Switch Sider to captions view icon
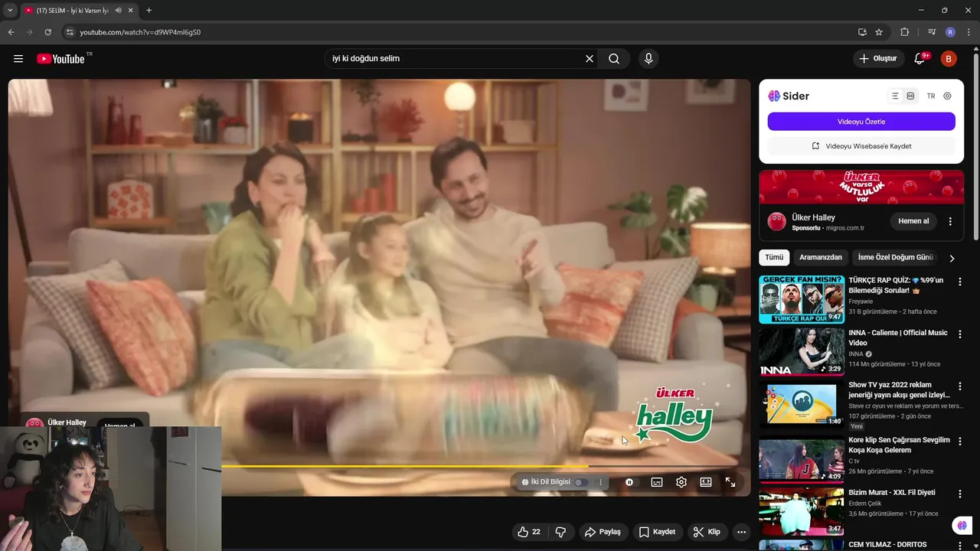Image resolution: width=980 pixels, height=551 pixels. [x=910, y=96]
